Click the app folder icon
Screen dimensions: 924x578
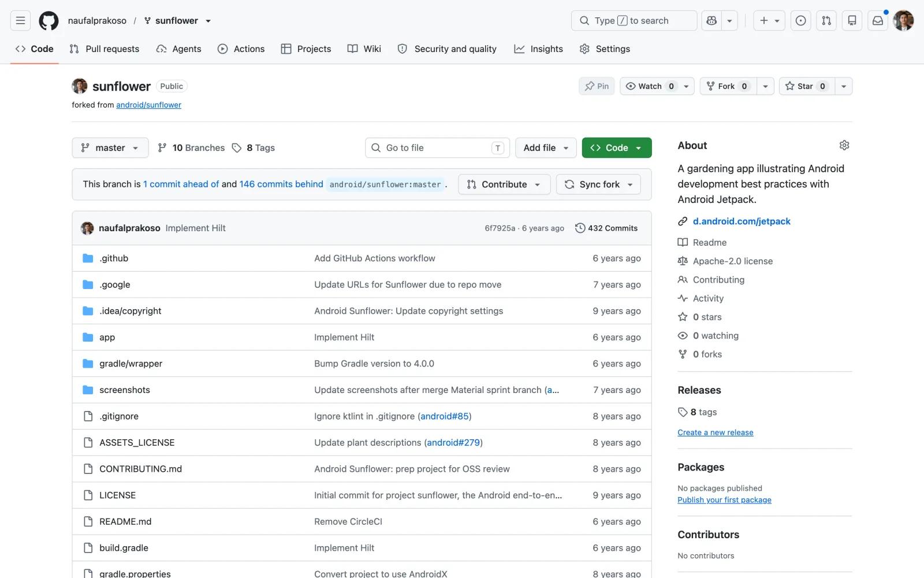tap(88, 338)
